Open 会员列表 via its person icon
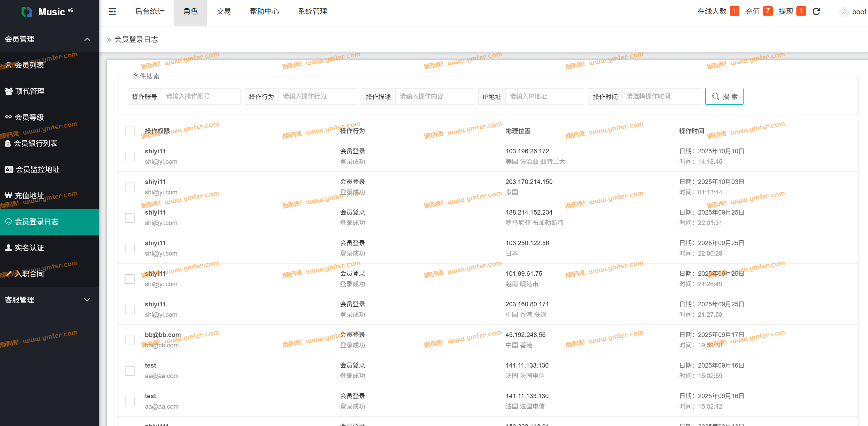This screenshot has height=426, width=868. (9, 65)
